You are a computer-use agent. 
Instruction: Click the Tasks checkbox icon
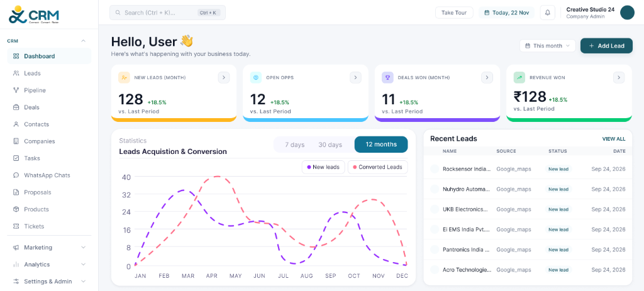click(x=16, y=158)
